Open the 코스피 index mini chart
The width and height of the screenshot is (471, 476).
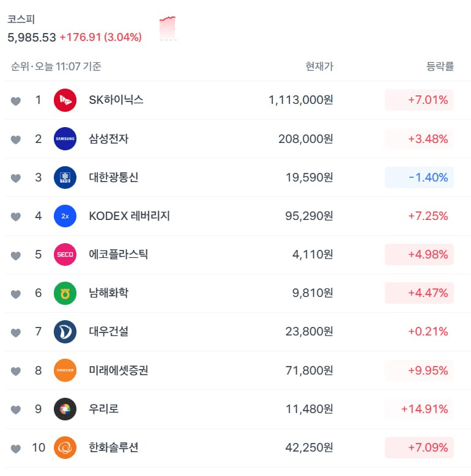click(x=168, y=28)
